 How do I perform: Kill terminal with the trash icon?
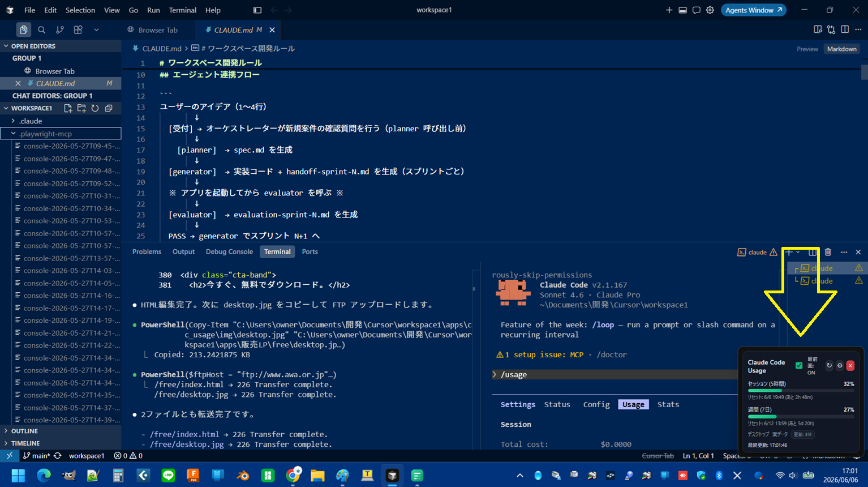(x=828, y=252)
